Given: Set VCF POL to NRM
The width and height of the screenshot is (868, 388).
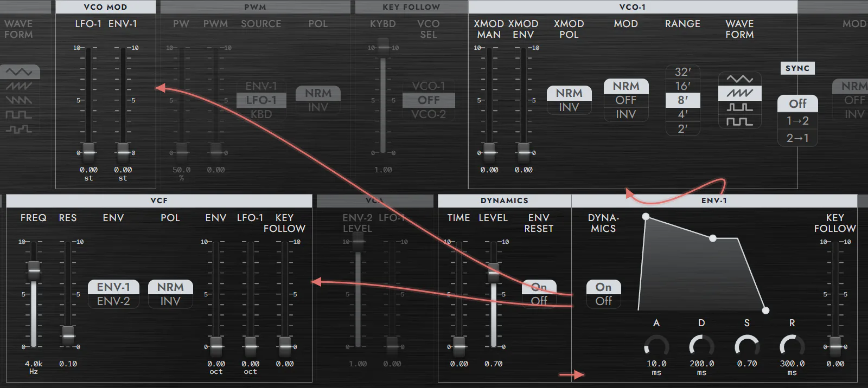Looking at the screenshot, I should 170,287.
